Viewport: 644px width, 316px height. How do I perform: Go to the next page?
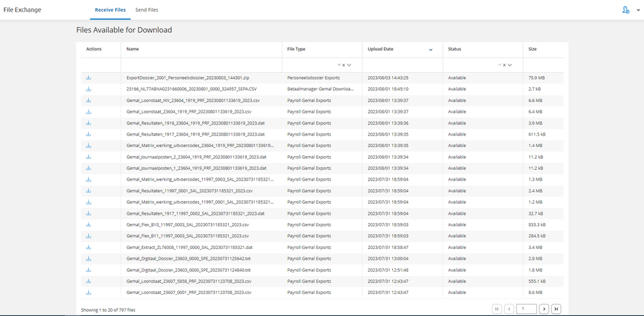point(544,309)
